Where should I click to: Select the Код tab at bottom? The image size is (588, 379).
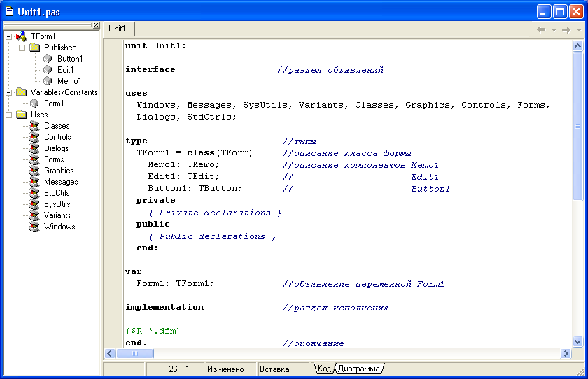click(x=324, y=369)
